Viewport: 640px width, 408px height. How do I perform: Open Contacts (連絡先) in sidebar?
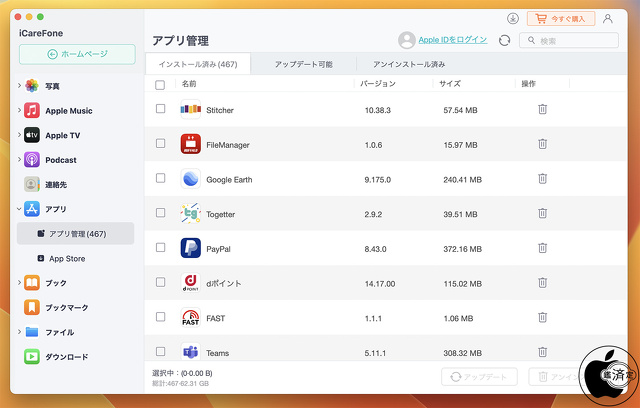coord(32,184)
